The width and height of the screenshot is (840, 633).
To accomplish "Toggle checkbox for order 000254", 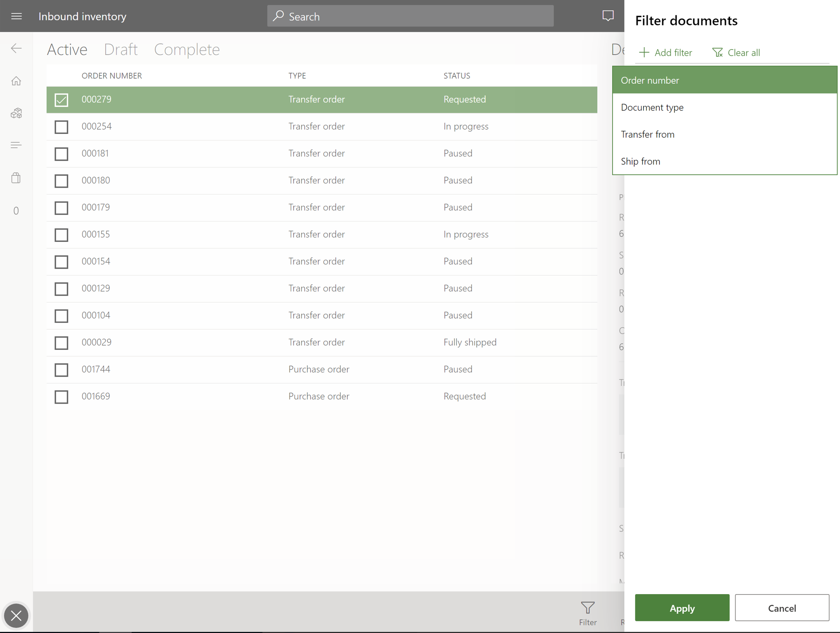I will [60, 127].
